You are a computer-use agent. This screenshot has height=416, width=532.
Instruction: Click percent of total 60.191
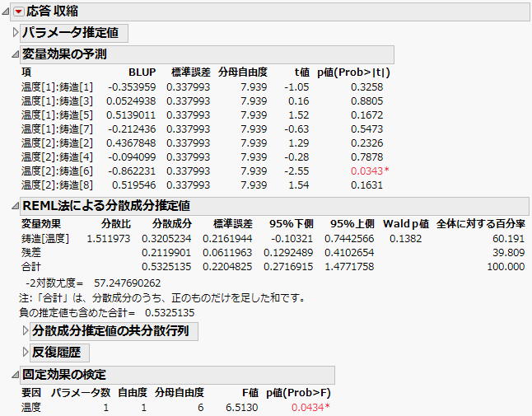coord(509,239)
